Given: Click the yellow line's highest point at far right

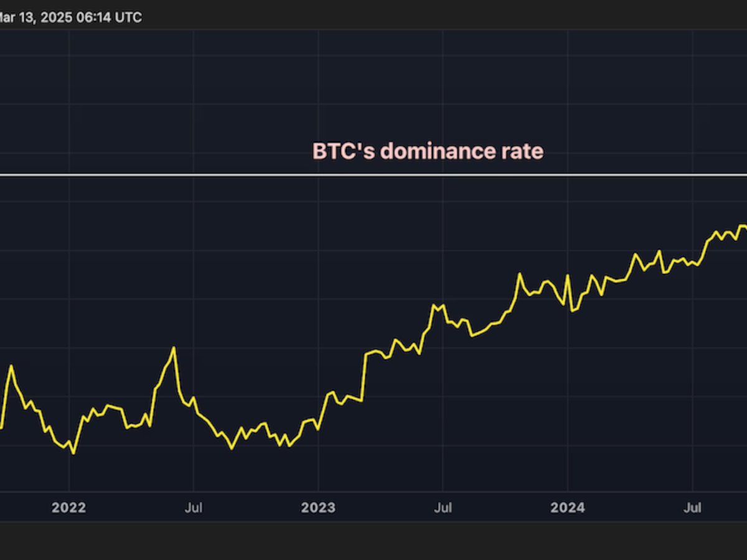Looking at the screenshot, I should click(x=740, y=226).
